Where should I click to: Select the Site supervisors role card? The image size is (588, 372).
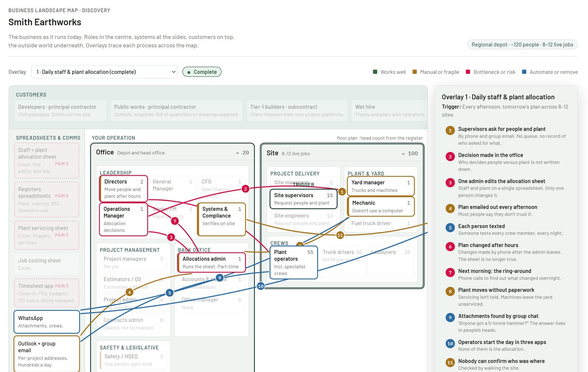pos(304,199)
